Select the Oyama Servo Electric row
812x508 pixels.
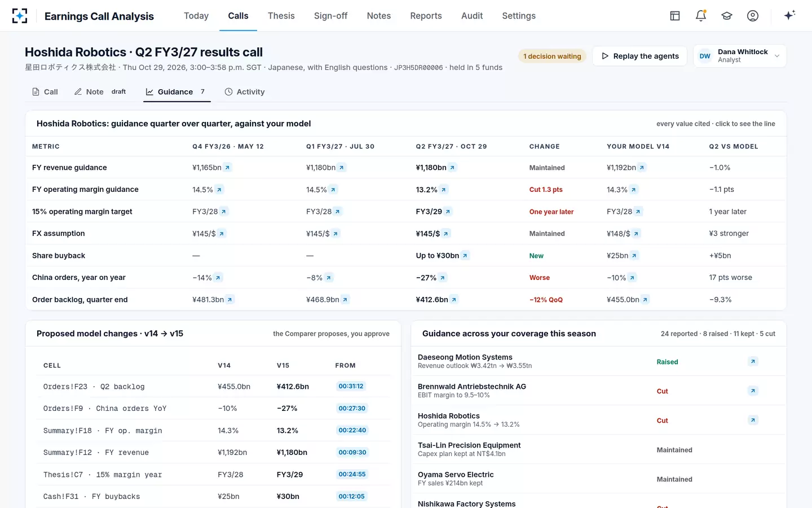pyautogui.click(x=598, y=479)
